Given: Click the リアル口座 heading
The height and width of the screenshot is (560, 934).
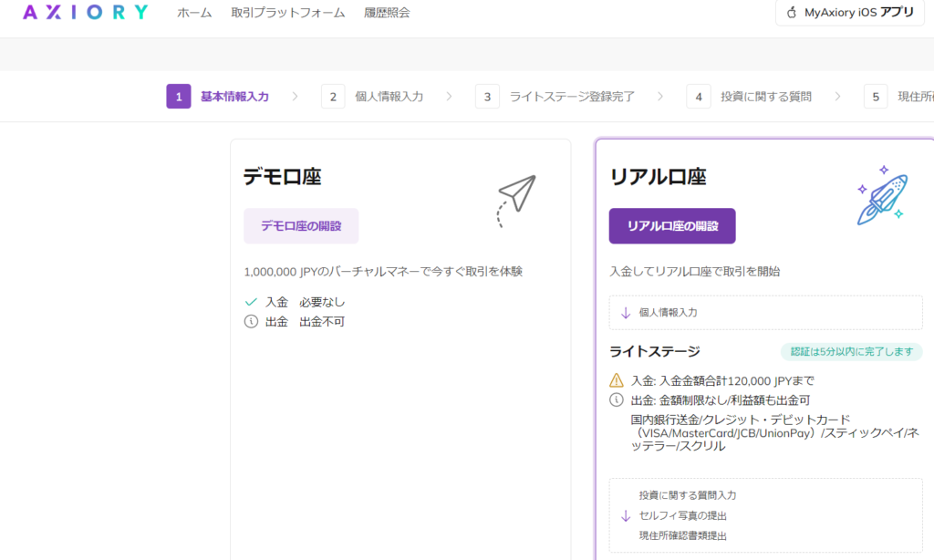Looking at the screenshot, I should pos(659,177).
